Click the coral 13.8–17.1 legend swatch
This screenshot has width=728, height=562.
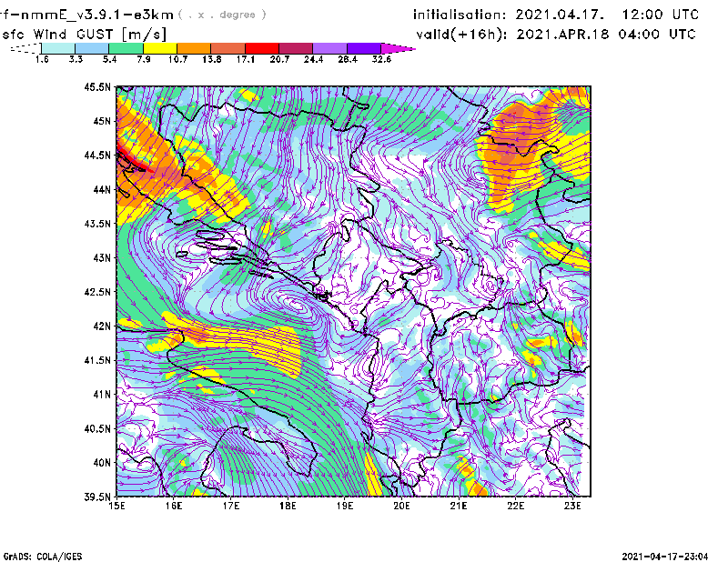[228, 48]
